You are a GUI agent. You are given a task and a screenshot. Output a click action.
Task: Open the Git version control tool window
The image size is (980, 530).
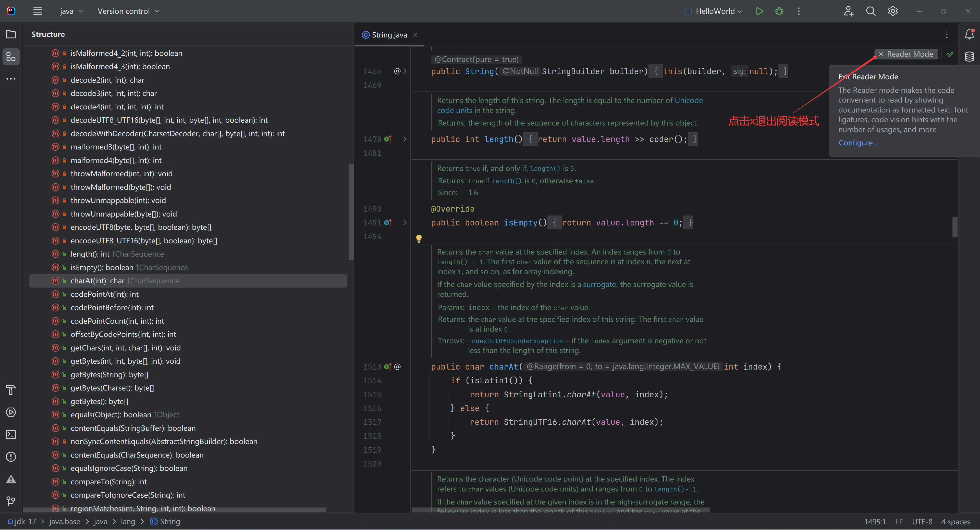(x=11, y=501)
